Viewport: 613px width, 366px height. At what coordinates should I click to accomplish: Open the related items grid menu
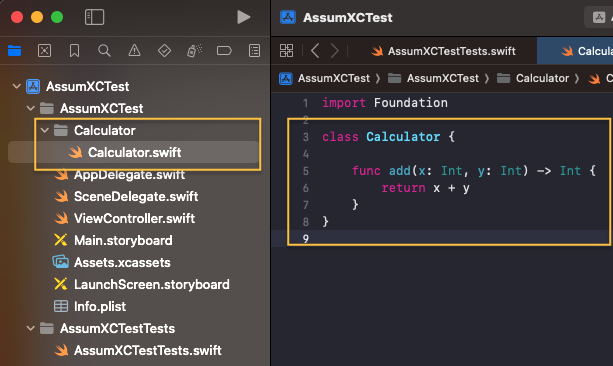[x=286, y=51]
